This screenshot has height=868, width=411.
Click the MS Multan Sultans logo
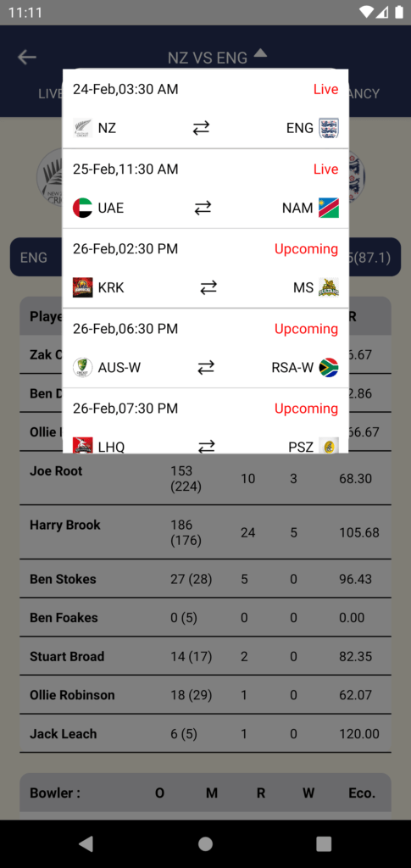(x=329, y=287)
